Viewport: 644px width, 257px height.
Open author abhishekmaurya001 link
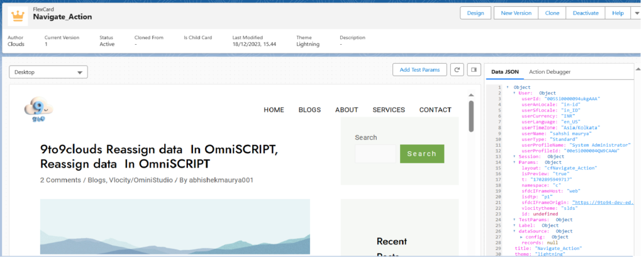pos(221,180)
